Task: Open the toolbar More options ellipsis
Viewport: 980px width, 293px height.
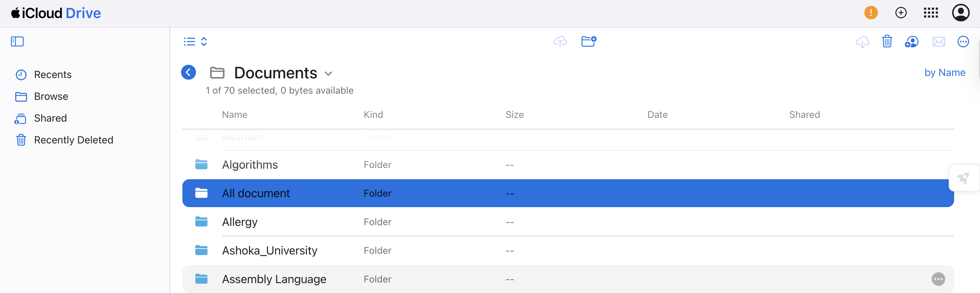Action: 963,41
